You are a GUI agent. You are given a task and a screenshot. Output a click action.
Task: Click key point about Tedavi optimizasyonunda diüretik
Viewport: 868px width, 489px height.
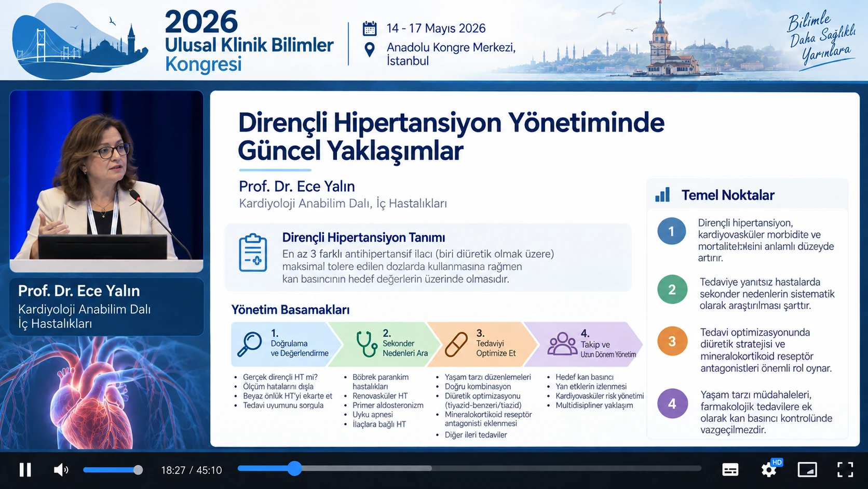click(x=766, y=350)
